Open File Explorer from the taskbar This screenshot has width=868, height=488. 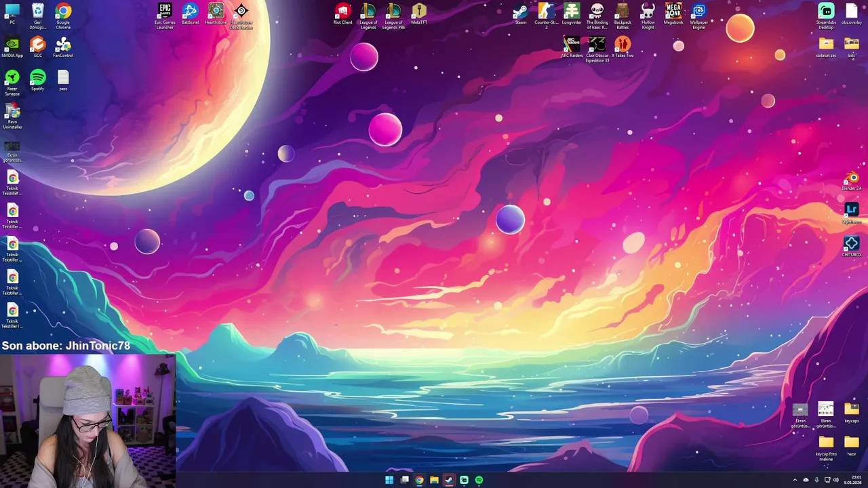pyautogui.click(x=434, y=480)
